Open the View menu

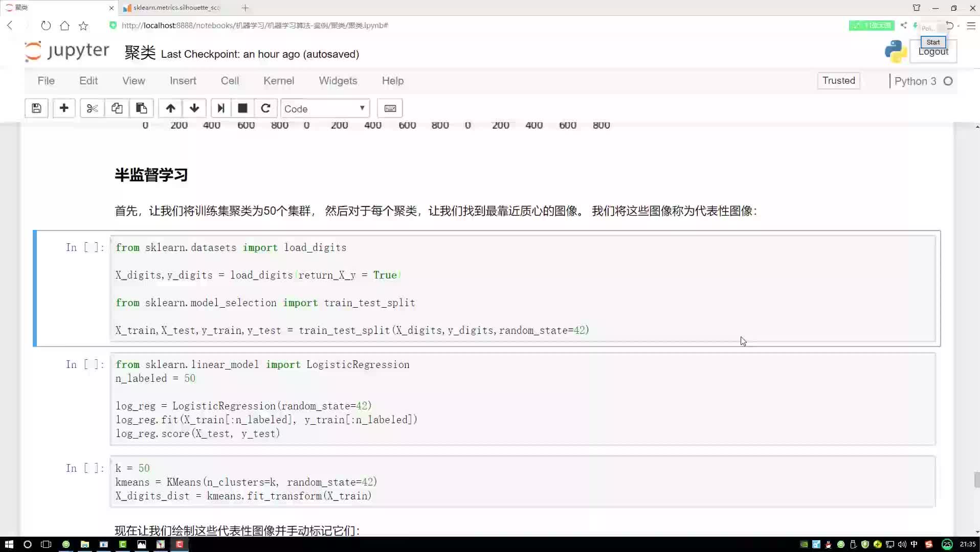133,81
